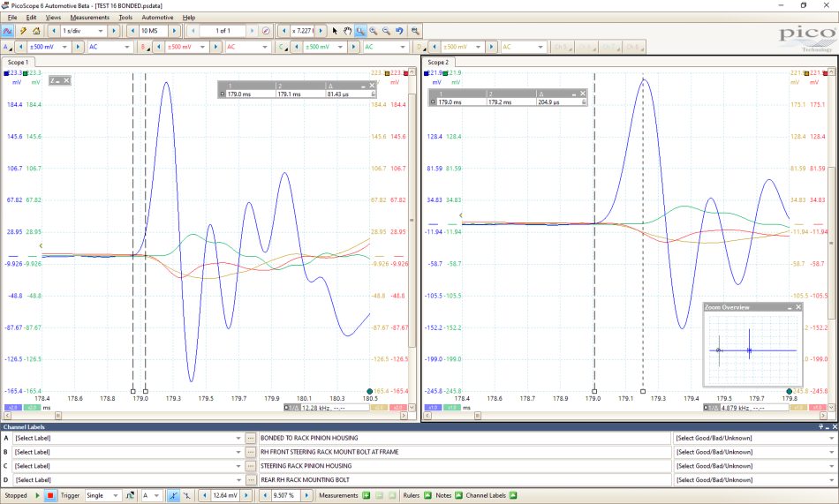This screenshot has width=839, height=504.
Task: Select the arrow pointer tool
Action: 335,31
